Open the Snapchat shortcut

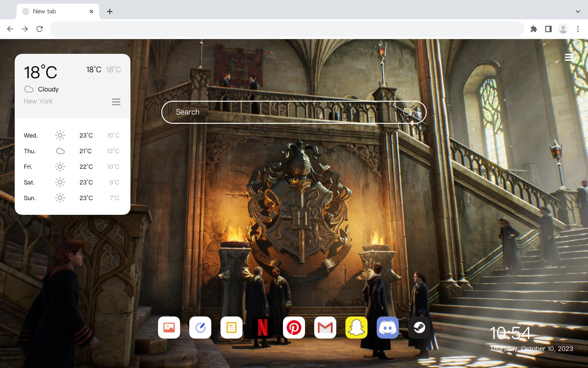(356, 328)
